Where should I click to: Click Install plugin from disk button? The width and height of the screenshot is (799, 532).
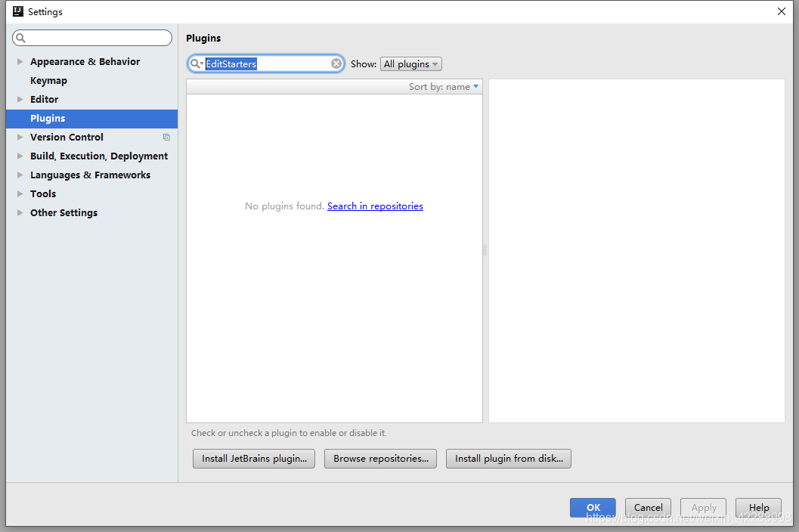click(x=509, y=459)
